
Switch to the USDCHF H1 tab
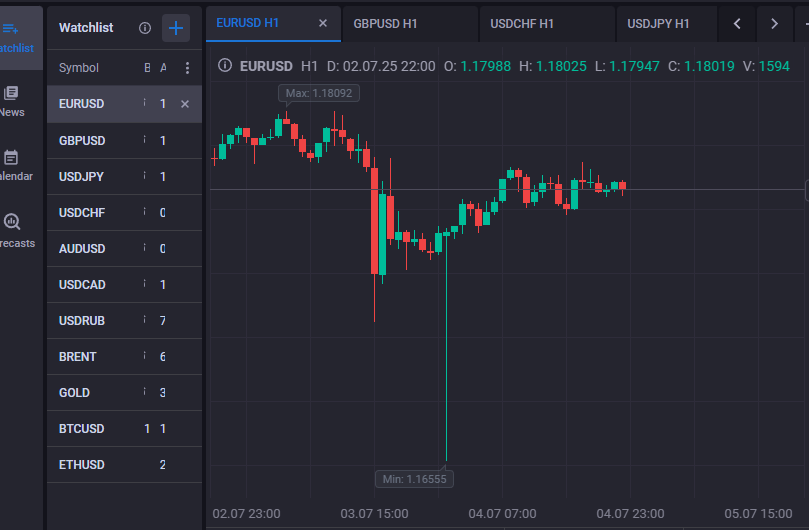[x=522, y=23]
